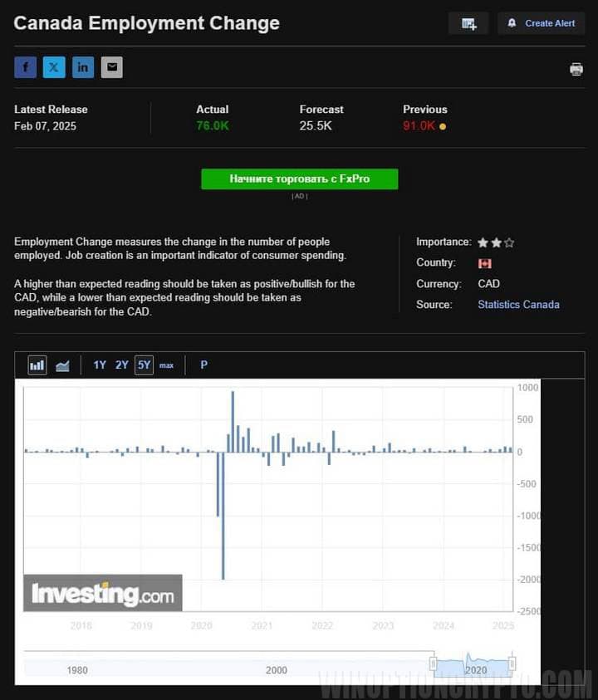Viewport: 598px width, 700px height.
Task: Select the max chart range
Action: [x=167, y=365]
